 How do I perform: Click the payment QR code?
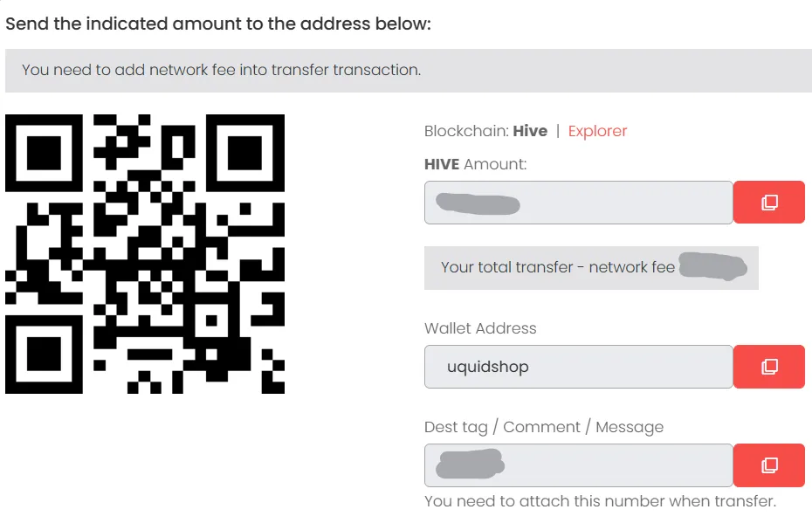click(x=145, y=254)
